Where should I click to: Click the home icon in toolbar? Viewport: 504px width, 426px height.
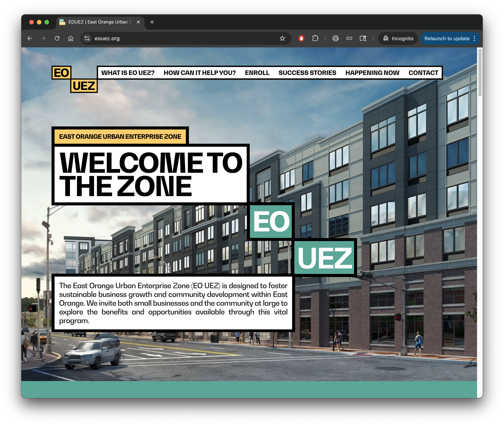pos(71,38)
